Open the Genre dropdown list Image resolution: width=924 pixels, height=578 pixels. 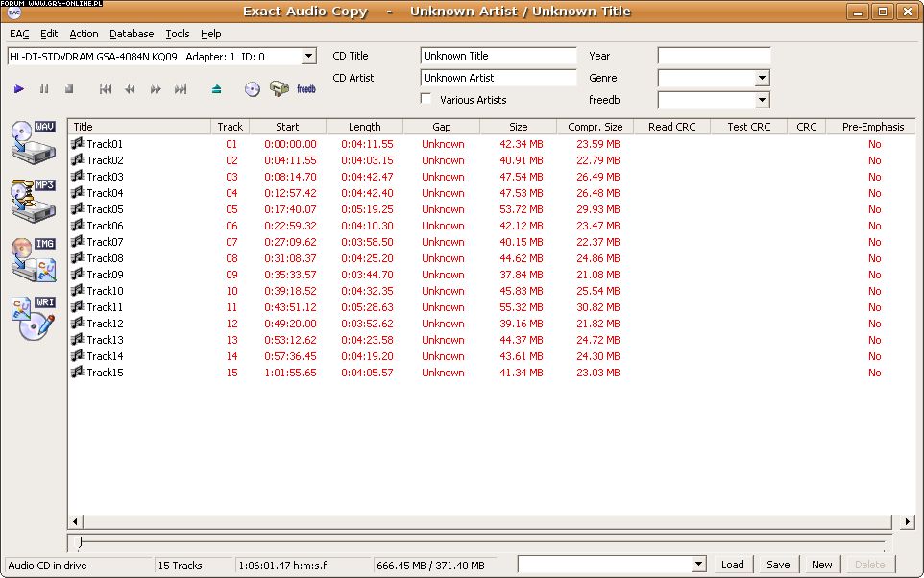(762, 78)
